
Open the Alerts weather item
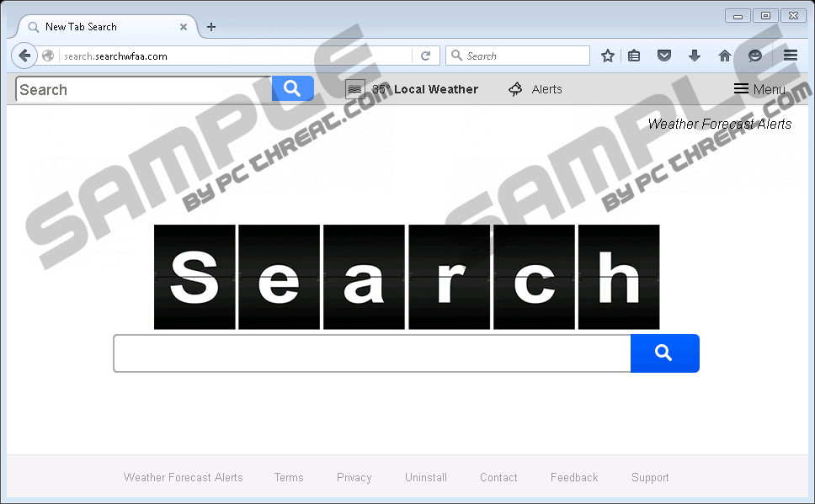point(535,89)
